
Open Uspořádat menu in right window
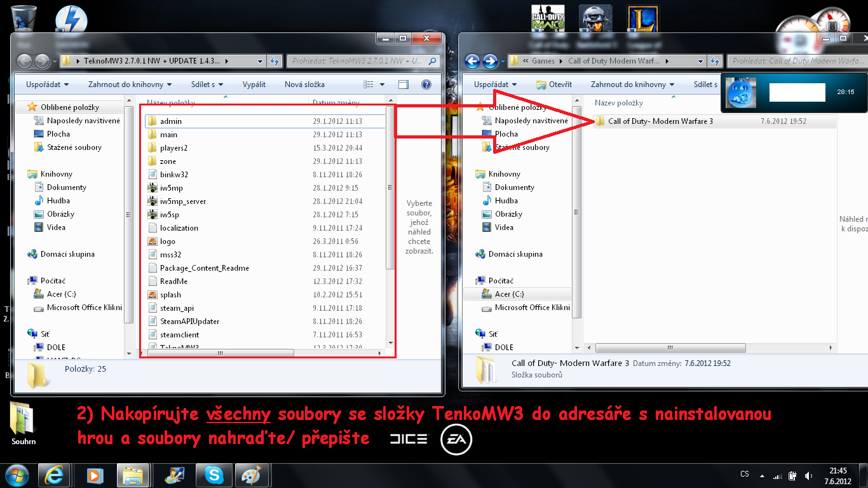coord(496,84)
